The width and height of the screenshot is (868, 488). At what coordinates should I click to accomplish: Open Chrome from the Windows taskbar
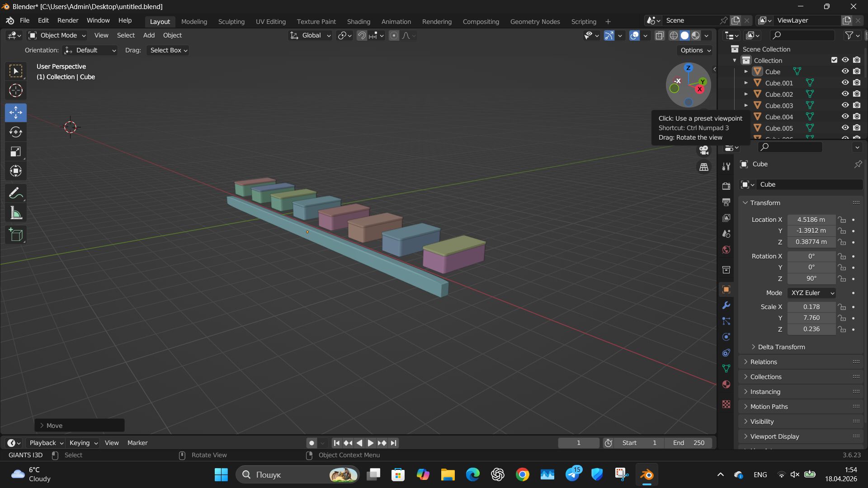(522, 474)
